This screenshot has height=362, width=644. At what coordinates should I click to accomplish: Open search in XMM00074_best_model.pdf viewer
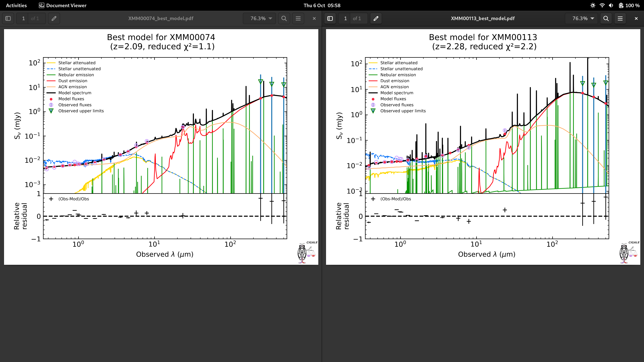(284, 18)
